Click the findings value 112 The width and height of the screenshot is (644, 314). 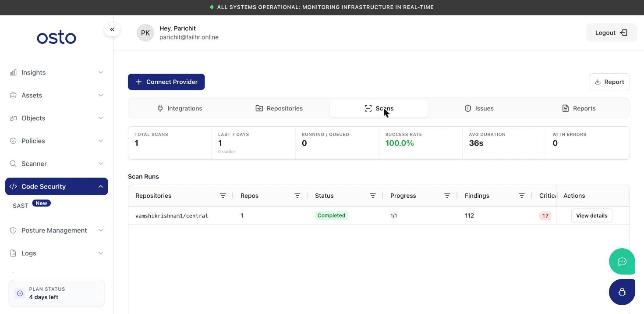pyautogui.click(x=469, y=216)
